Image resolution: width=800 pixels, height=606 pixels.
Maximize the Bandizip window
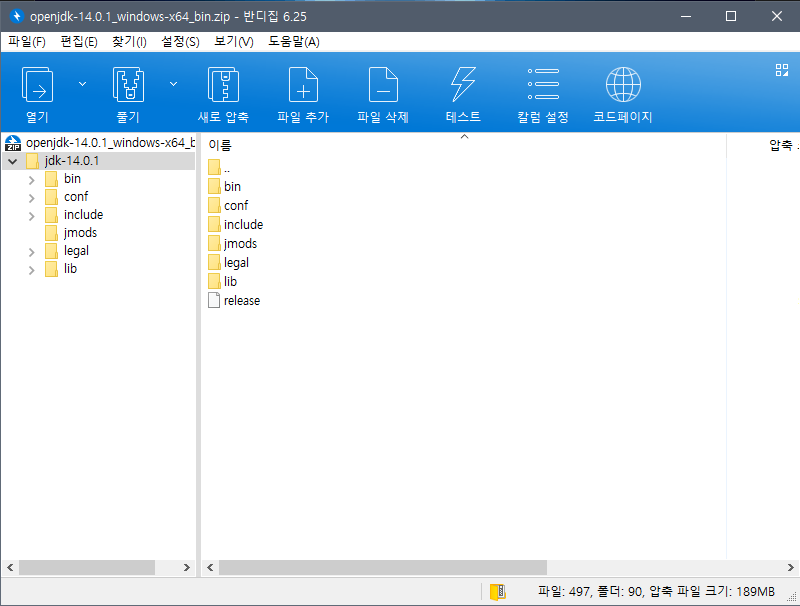tap(731, 16)
